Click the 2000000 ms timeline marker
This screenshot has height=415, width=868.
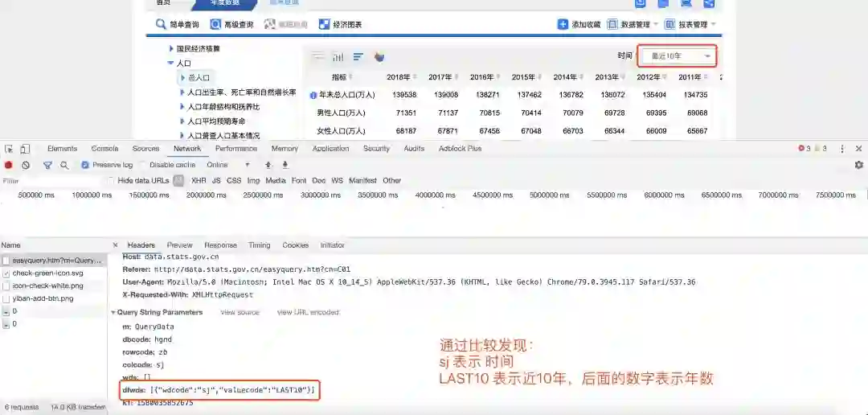[x=206, y=195]
